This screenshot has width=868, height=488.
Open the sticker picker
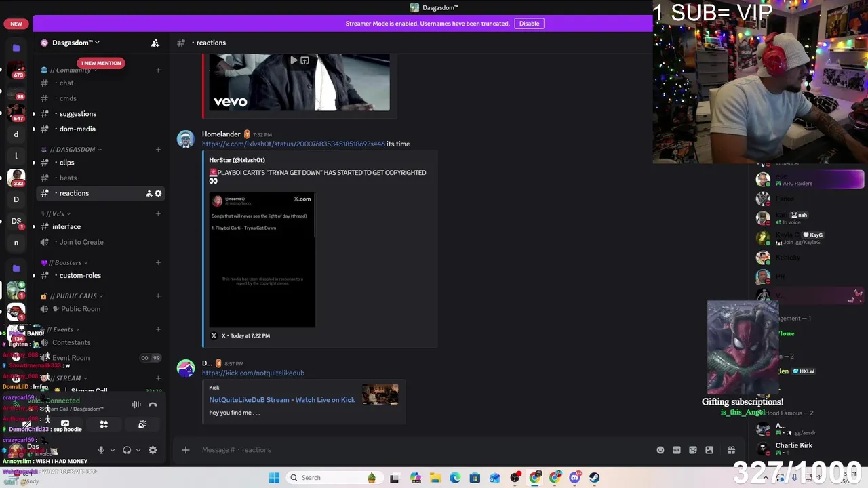tap(693, 450)
